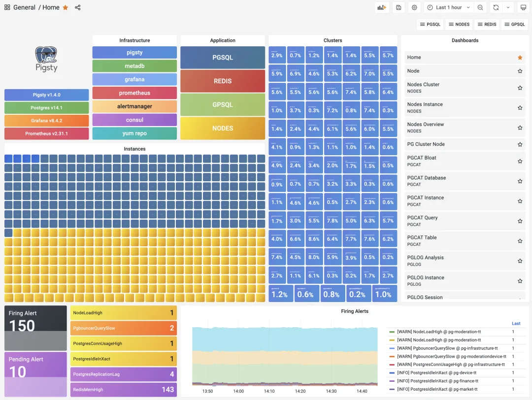The image size is (532, 400).
Task: Star the PGCAT Bloat dashboard
Action: click(x=520, y=162)
